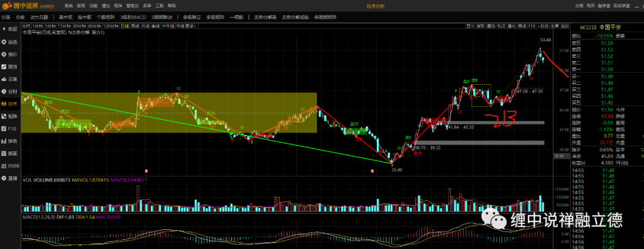The height and width of the screenshot is (249, 644).
Task: Select 笔中枢 in the function toolbar
Action: (66, 17)
